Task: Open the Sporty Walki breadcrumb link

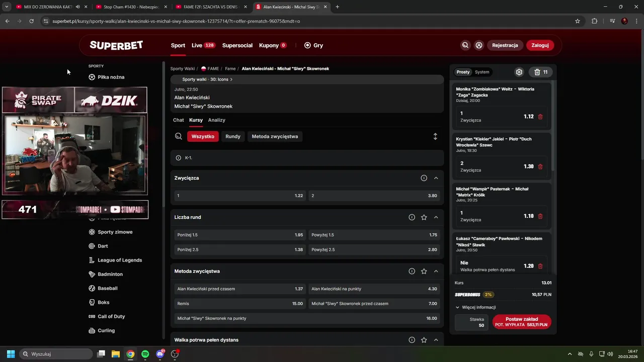Action: (x=182, y=68)
